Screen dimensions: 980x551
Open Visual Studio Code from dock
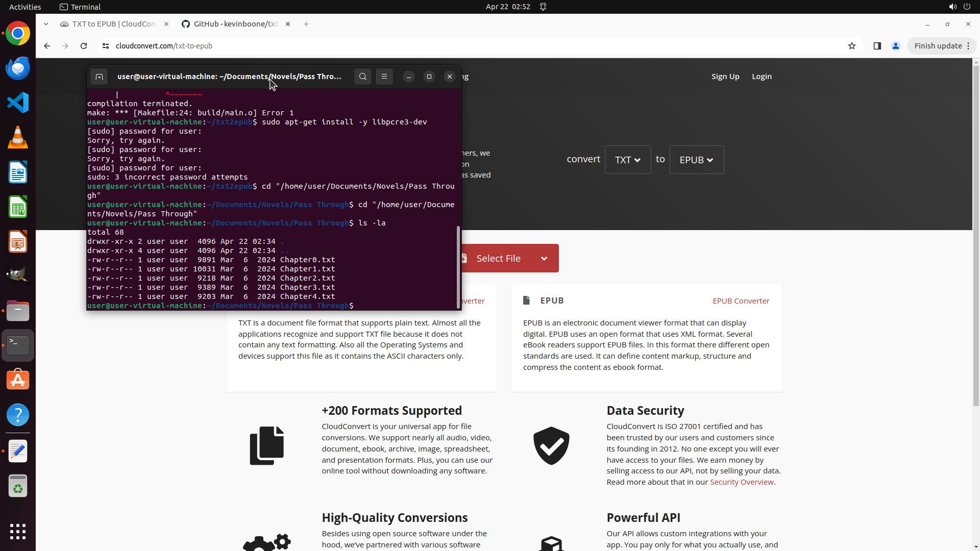(x=18, y=103)
